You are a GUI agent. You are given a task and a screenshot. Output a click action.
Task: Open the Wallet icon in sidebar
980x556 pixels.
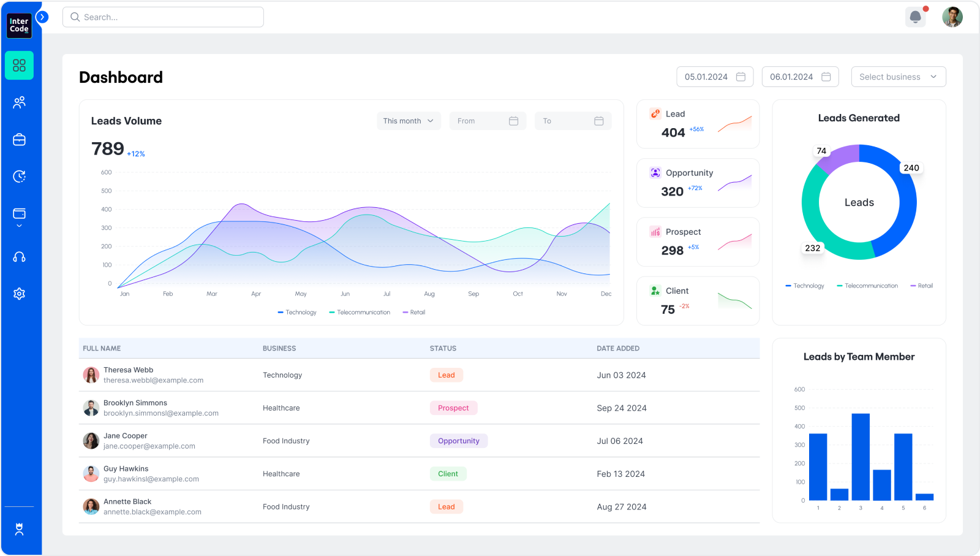click(19, 213)
